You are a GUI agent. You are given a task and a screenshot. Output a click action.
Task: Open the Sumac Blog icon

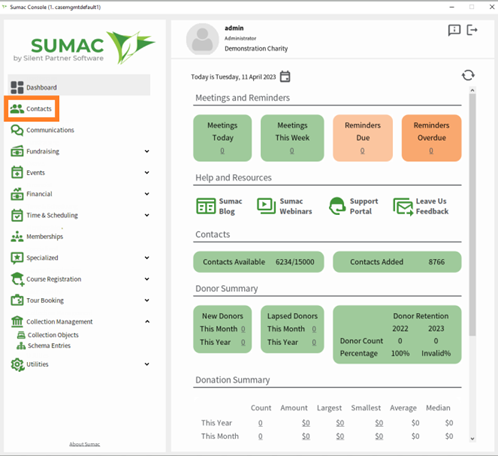click(206, 206)
